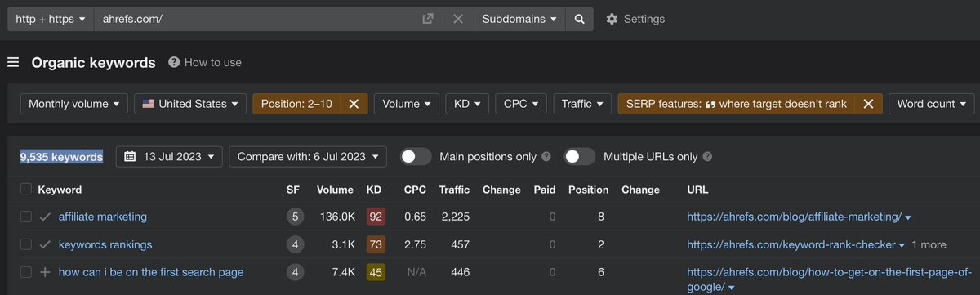Viewport: 980px width, 295px height.
Task: Clear the ahrefs.com/ search field
Action: pos(457,19)
